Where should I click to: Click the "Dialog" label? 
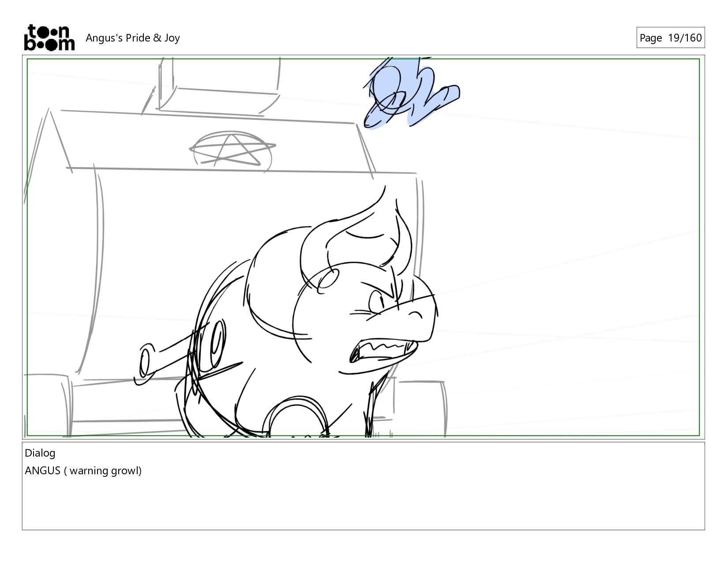point(40,453)
